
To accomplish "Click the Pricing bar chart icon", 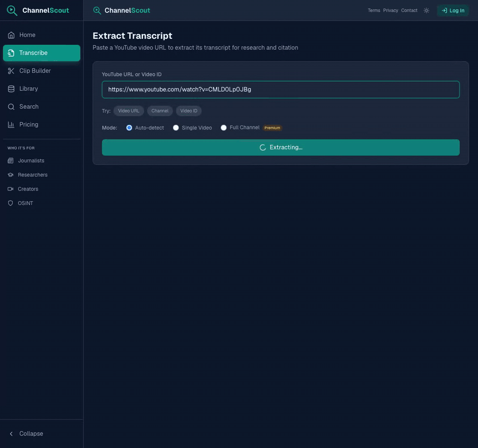I will 11,125.
